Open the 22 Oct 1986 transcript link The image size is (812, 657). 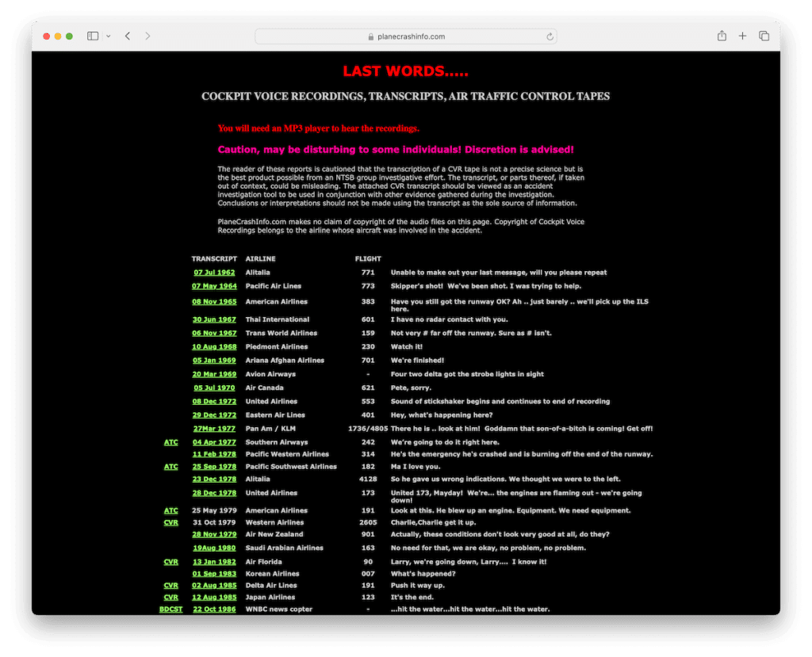click(214, 609)
